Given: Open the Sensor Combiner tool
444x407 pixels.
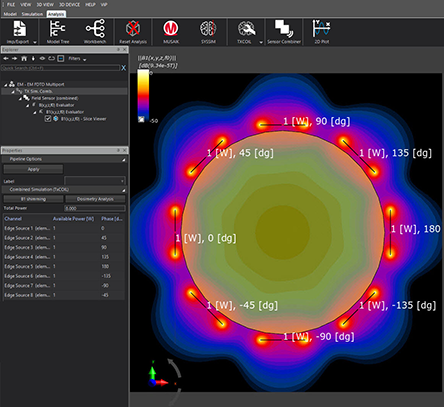Looking at the screenshot, I should tap(284, 32).
